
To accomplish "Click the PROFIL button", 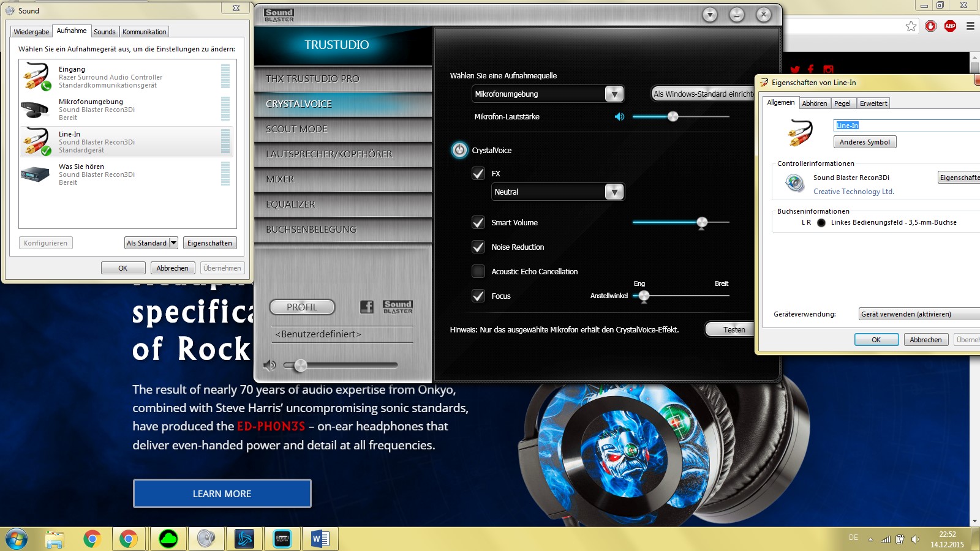I will click(x=302, y=307).
